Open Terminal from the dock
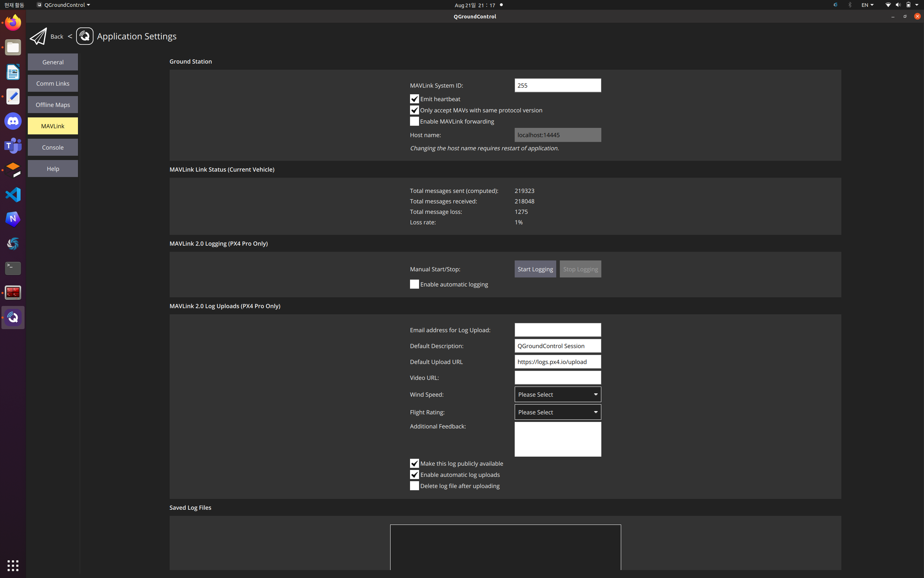This screenshot has width=924, height=578. pyautogui.click(x=13, y=268)
